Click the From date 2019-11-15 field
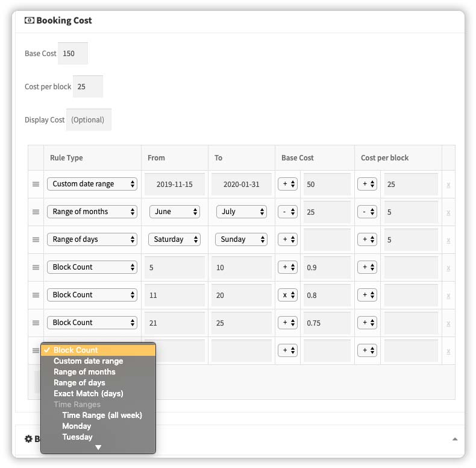The image size is (476, 468). point(175,184)
